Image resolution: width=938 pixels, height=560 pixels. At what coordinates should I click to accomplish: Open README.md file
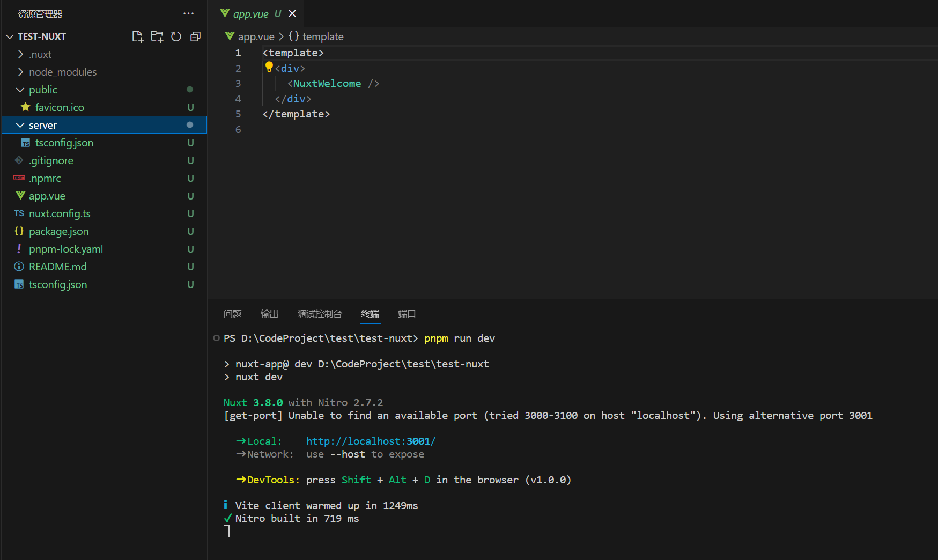tap(57, 267)
